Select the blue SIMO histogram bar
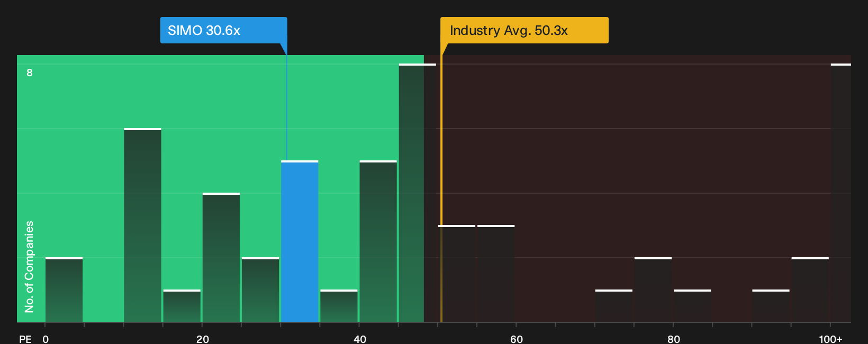The width and height of the screenshot is (868, 344). [x=300, y=241]
